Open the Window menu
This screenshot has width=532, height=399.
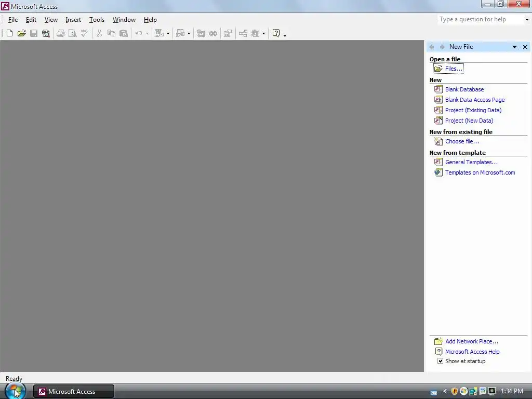tap(124, 20)
